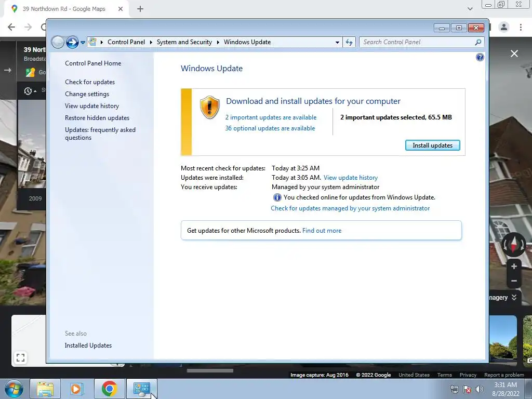Go to Control Panel Home
The image size is (532, 399).
[x=93, y=63]
